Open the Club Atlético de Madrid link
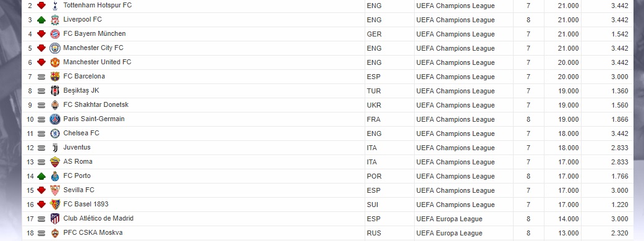 click(98, 218)
